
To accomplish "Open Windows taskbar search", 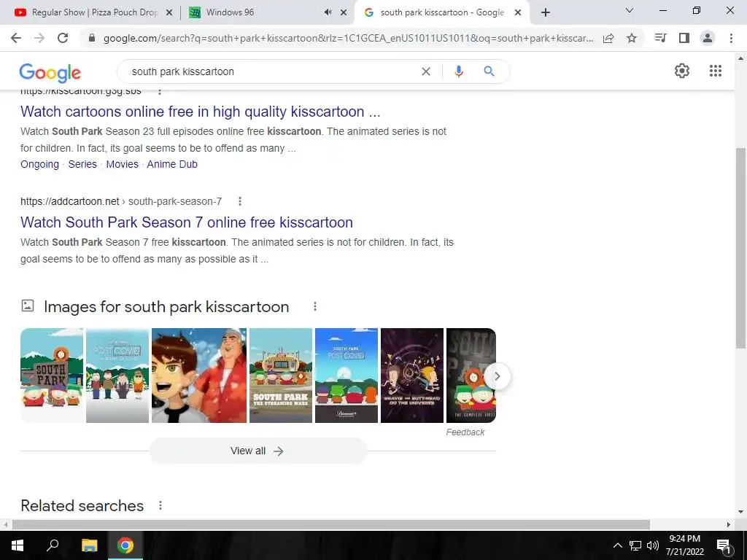I will point(53,545).
